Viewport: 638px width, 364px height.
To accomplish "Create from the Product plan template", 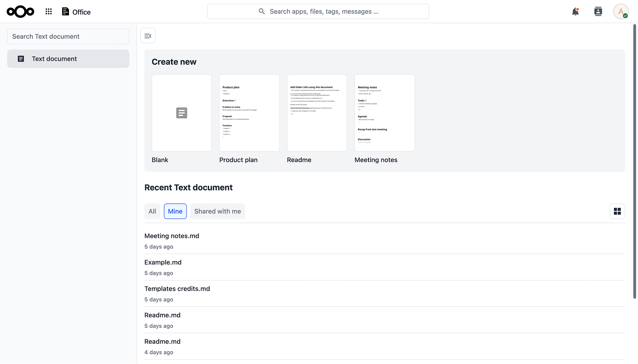I will click(249, 113).
